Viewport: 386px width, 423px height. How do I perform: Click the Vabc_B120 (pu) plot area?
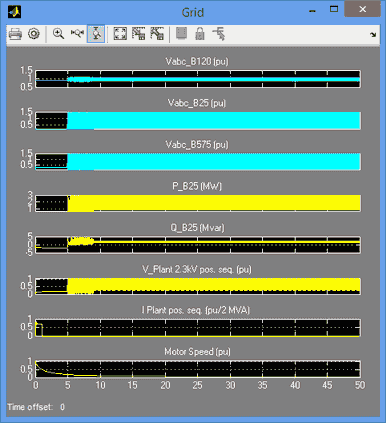pos(198,79)
